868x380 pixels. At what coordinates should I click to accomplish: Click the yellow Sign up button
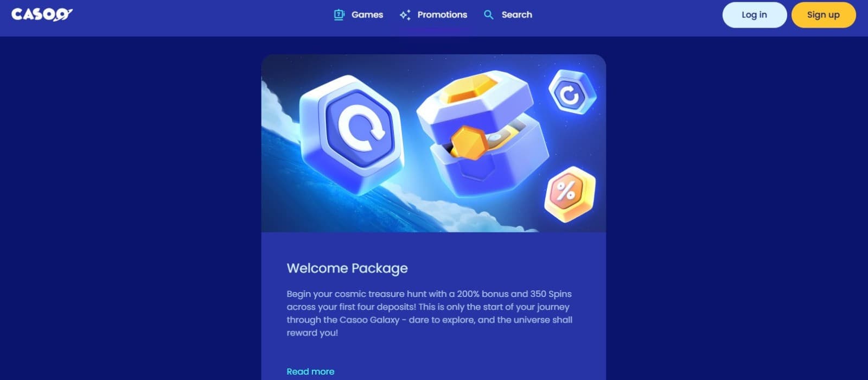click(823, 15)
